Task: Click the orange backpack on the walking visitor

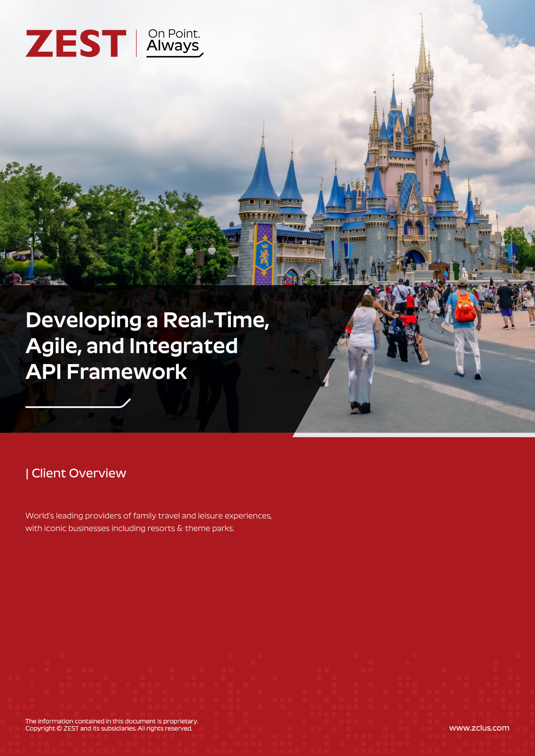Action: click(x=465, y=307)
